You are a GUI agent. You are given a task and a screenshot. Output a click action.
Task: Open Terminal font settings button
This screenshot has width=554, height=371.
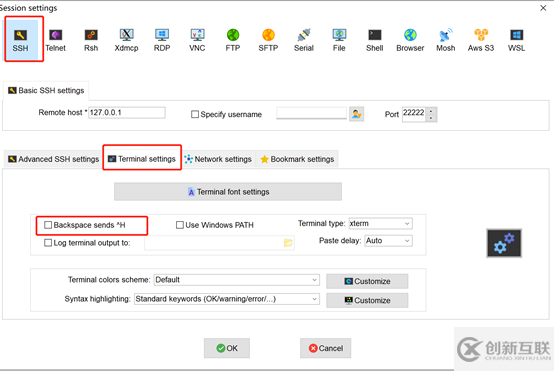(228, 192)
